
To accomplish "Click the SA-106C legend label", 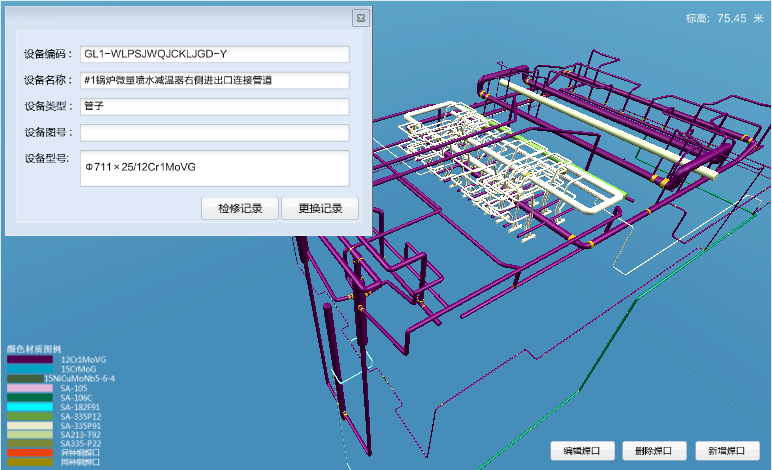I will (76, 398).
